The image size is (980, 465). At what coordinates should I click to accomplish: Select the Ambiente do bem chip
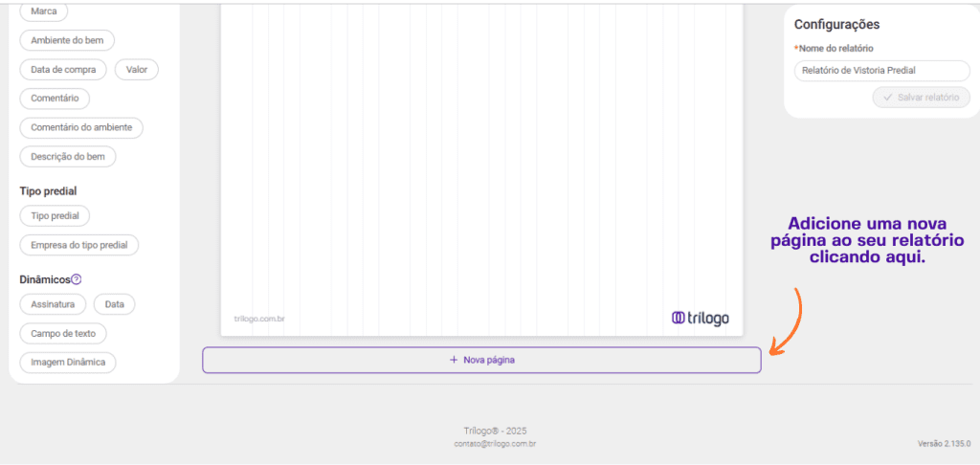(x=67, y=40)
